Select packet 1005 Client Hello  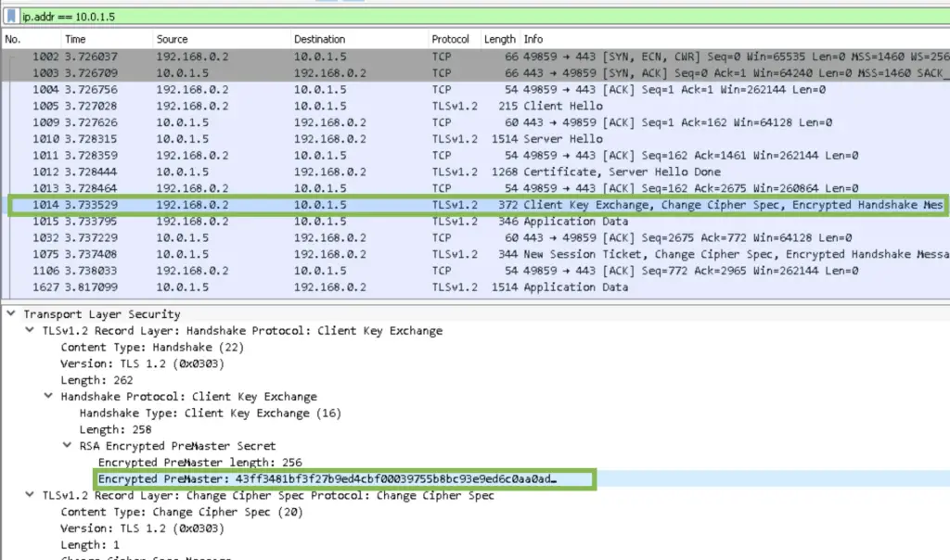476,106
